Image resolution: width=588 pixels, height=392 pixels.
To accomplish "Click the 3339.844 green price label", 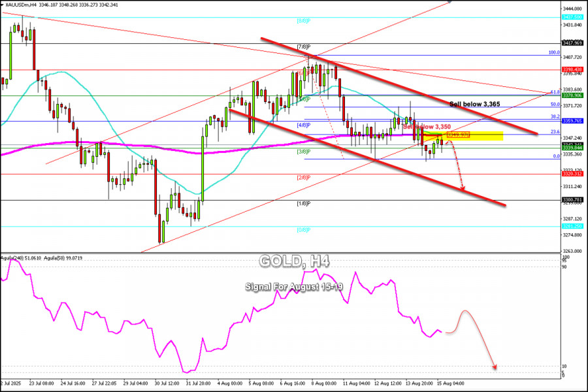I will [572, 148].
